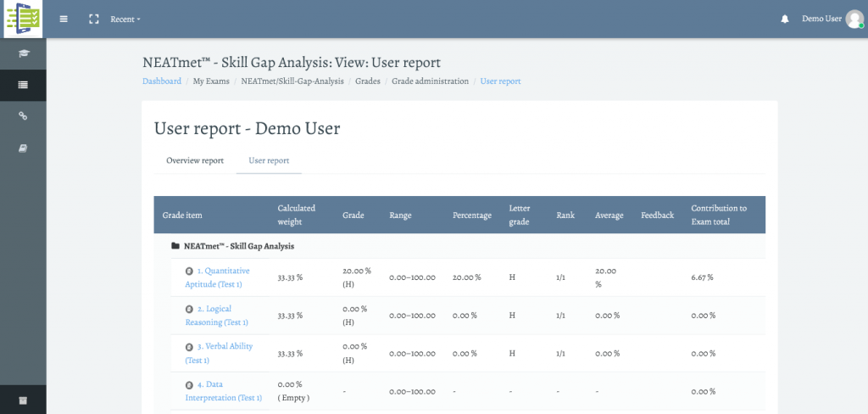This screenshot has width=868, height=414.
Task: Open the notifications bell
Action: click(784, 20)
